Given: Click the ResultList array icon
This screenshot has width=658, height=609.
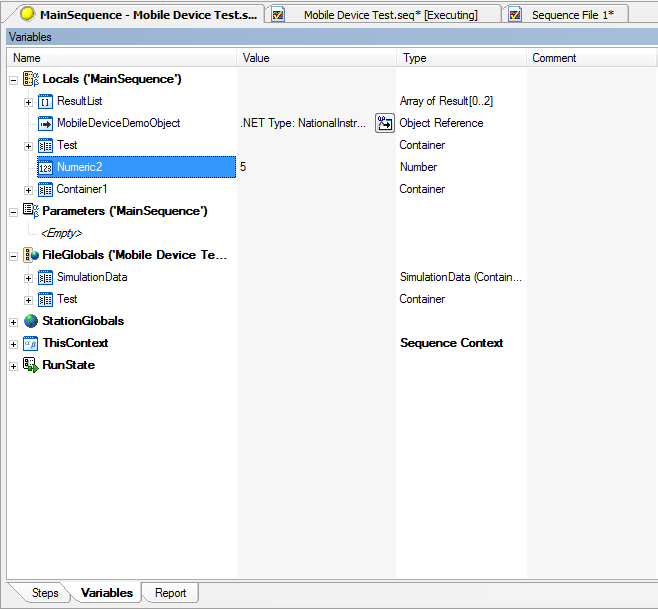Looking at the screenshot, I should pyautogui.click(x=45, y=101).
